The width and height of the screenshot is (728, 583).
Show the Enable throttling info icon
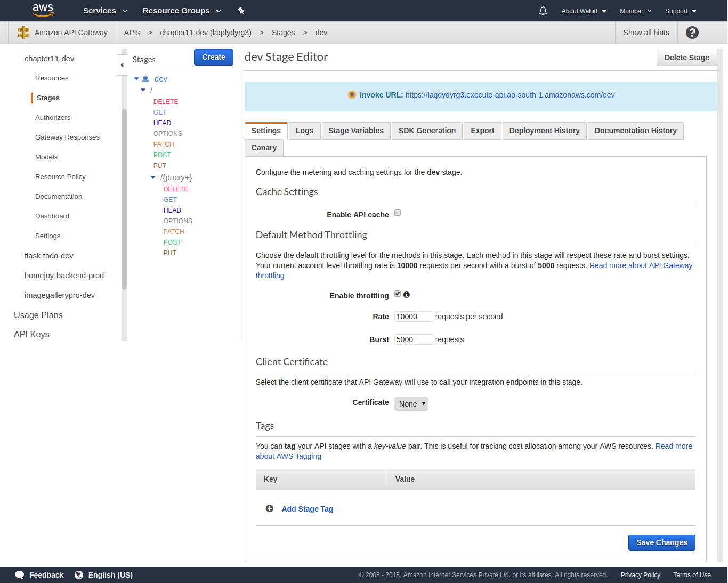[407, 295]
